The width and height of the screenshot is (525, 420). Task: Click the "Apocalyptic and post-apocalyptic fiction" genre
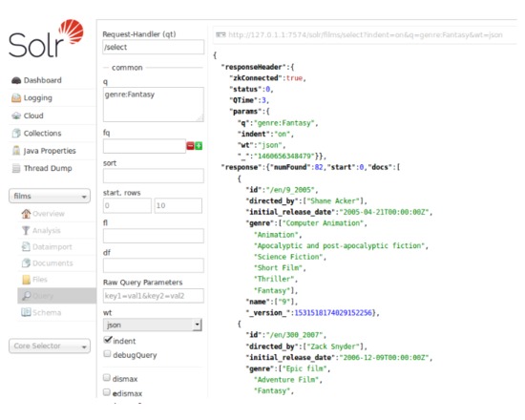[340, 245]
